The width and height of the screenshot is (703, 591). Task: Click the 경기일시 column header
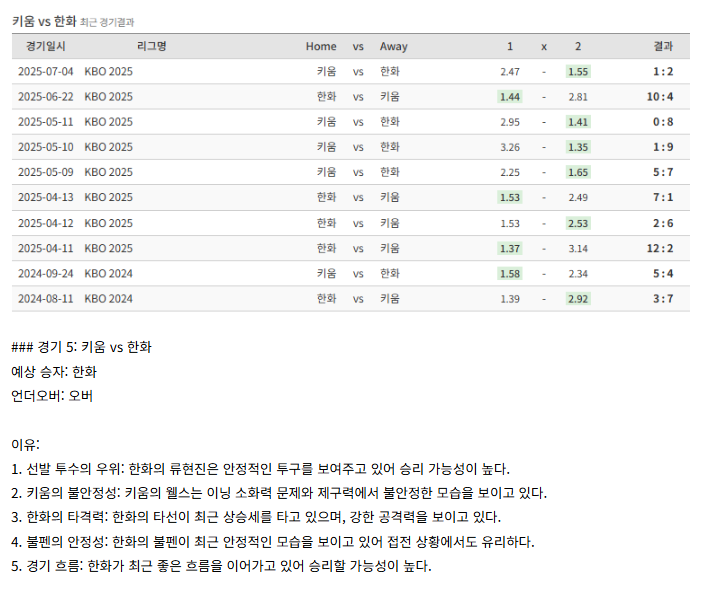point(46,46)
